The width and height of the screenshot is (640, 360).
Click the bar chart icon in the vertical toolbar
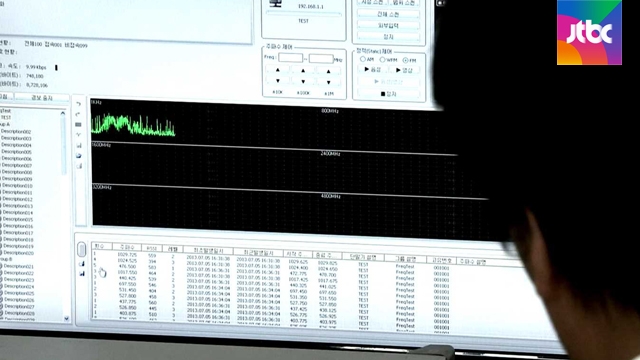(x=79, y=145)
